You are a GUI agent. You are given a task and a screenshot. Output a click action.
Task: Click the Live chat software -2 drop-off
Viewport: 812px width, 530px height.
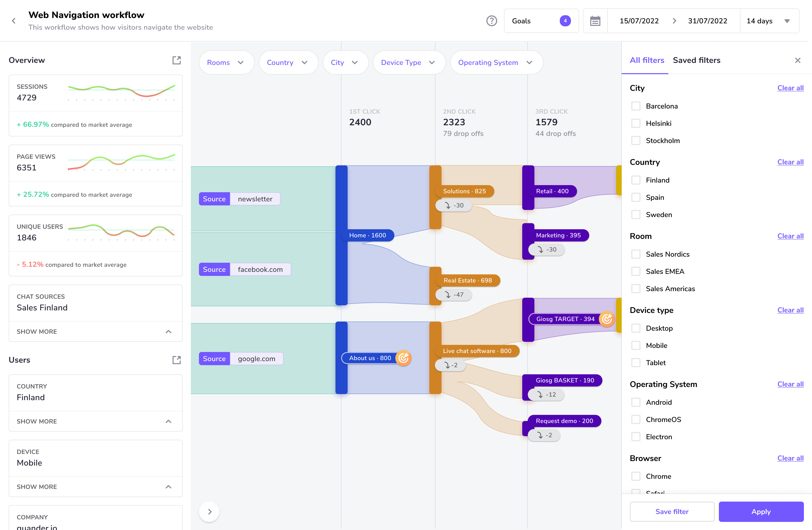point(450,365)
